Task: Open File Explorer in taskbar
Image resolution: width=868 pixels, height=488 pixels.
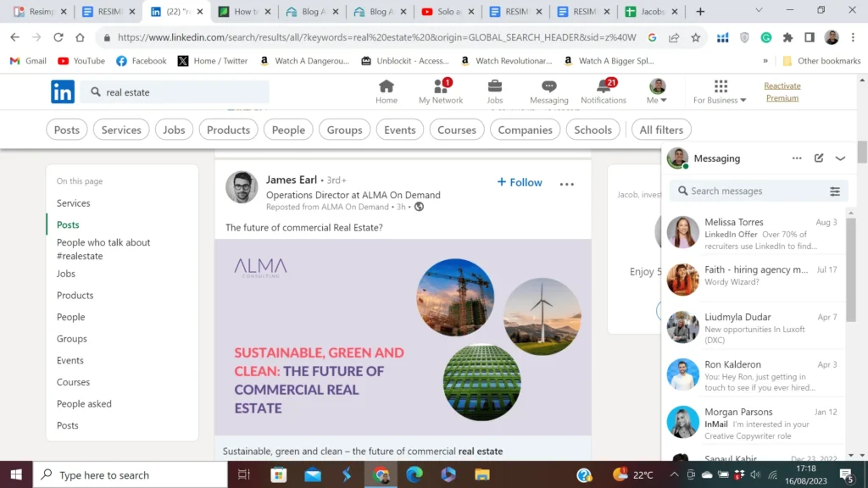Action: pos(482,474)
